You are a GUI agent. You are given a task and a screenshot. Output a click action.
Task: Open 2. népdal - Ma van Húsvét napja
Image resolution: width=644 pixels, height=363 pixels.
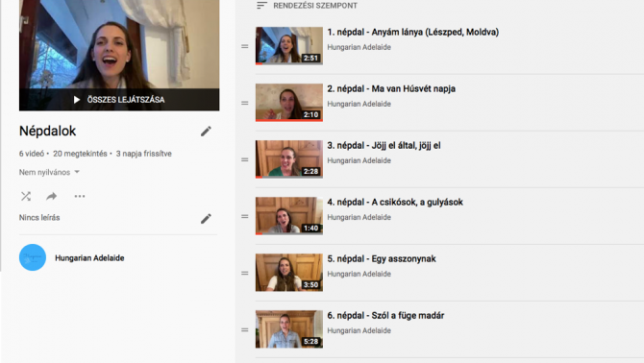tap(391, 88)
